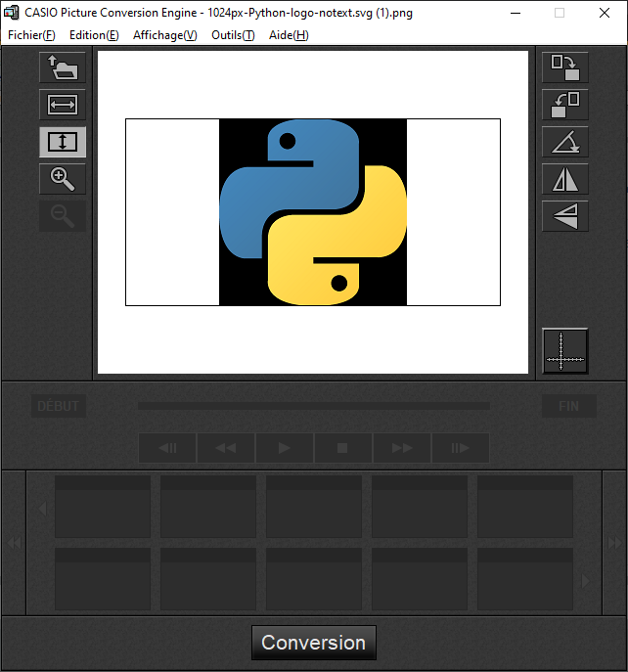
Task: Click the FIN button
Action: tap(569, 406)
